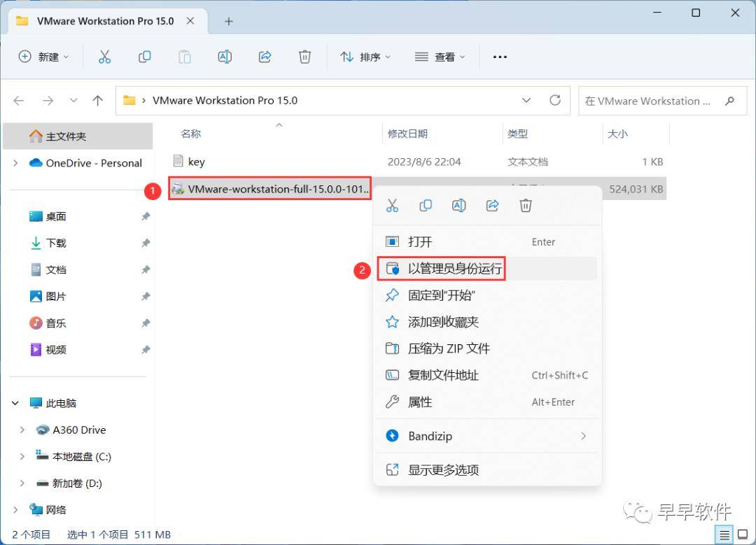Unpin Desktop (桌面) using its pin icon
Screen dimensions: 756x545
[146, 216]
